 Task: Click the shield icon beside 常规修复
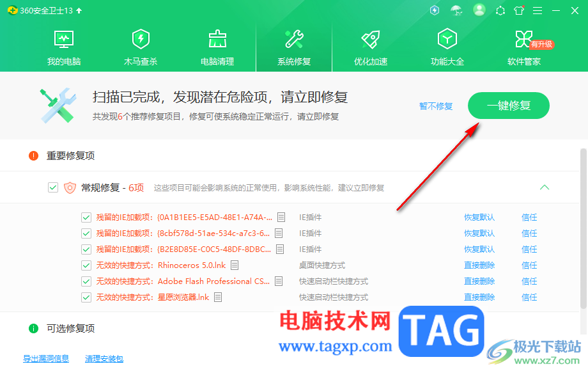(70, 187)
